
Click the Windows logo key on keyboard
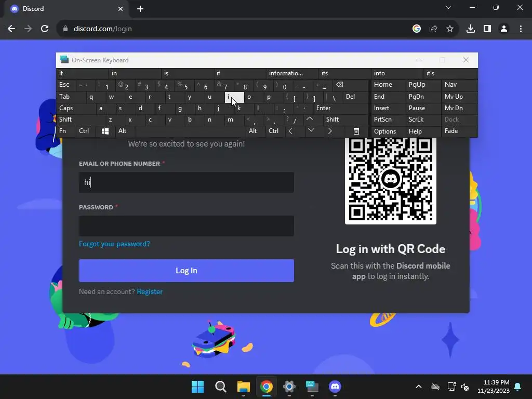pyautogui.click(x=105, y=131)
